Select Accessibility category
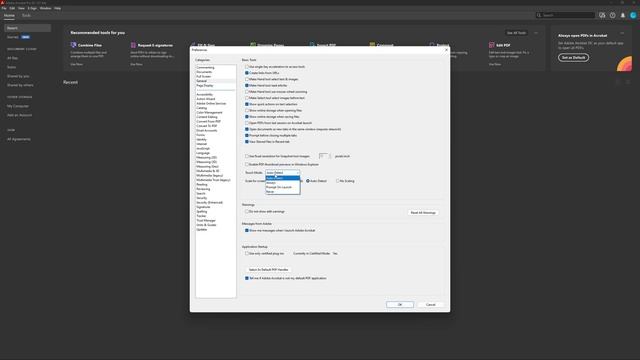Viewport: 640px width, 360px height. coord(204,94)
